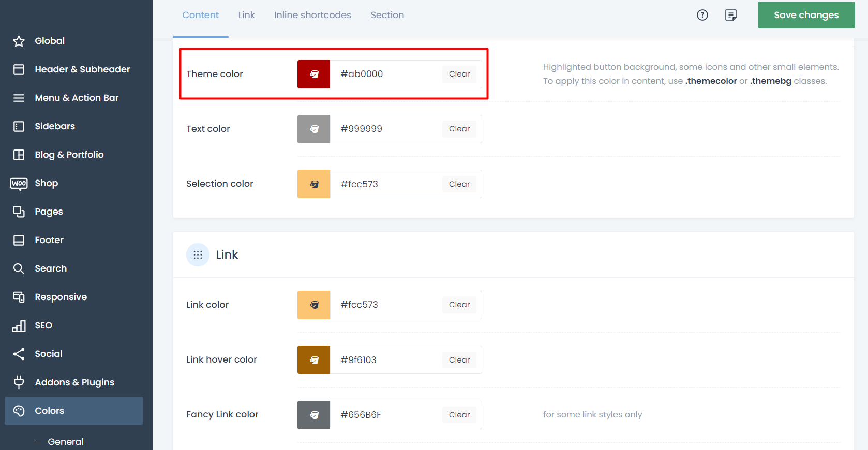Click the Colors palette icon

[19, 411]
